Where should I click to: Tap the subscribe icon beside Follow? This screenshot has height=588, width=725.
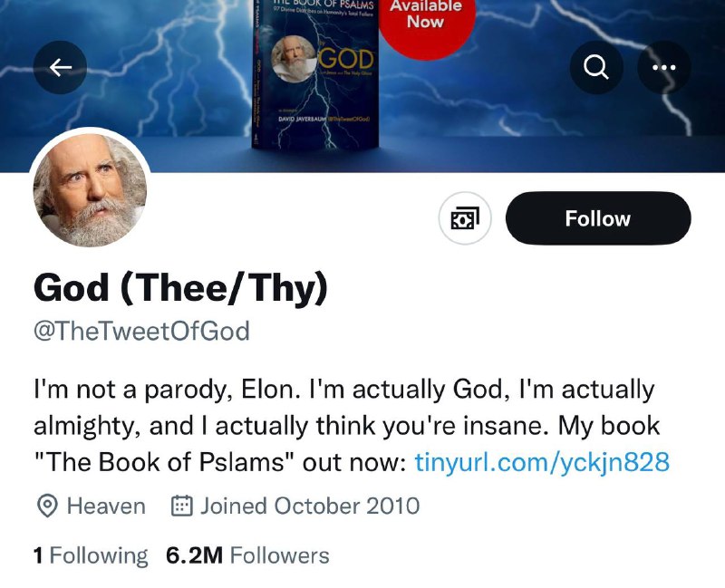(x=465, y=218)
